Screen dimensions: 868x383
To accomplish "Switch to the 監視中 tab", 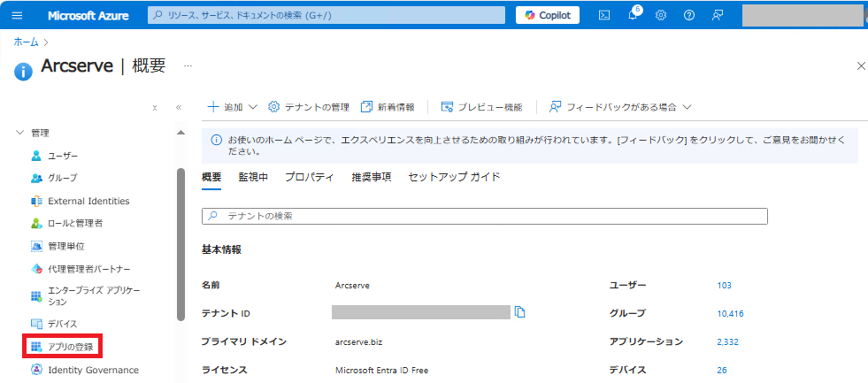I will (x=253, y=177).
